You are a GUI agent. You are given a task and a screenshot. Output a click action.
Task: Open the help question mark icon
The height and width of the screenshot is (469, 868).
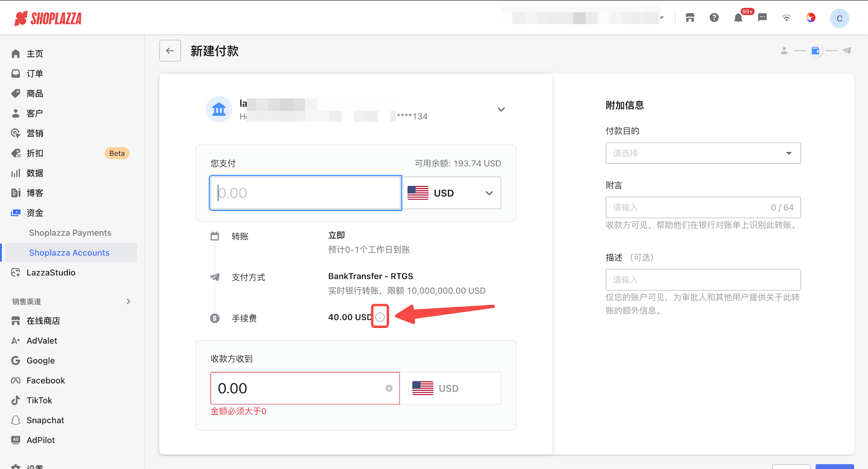(x=714, y=17)
